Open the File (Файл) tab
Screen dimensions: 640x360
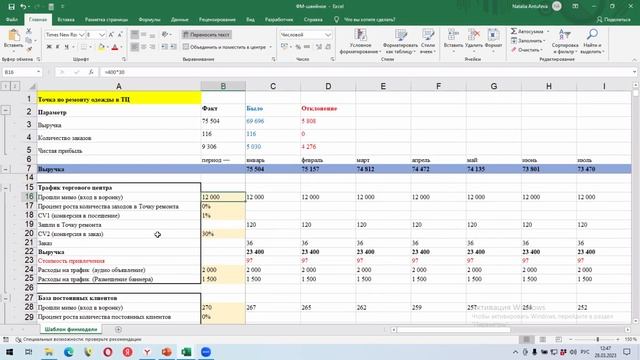12,20
